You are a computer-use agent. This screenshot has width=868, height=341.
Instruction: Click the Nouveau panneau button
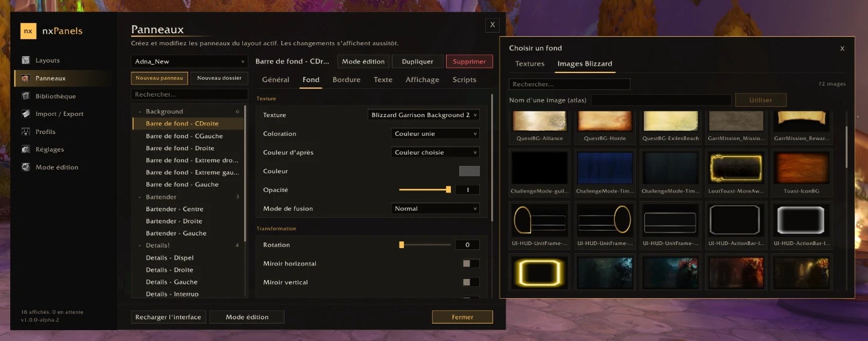point(159,78)
